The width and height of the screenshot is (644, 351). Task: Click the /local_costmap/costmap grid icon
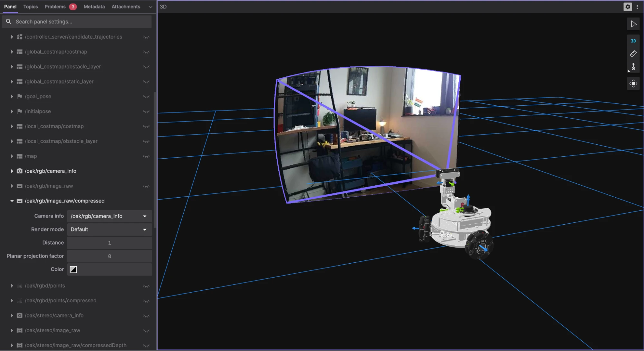tap(20, 126)
